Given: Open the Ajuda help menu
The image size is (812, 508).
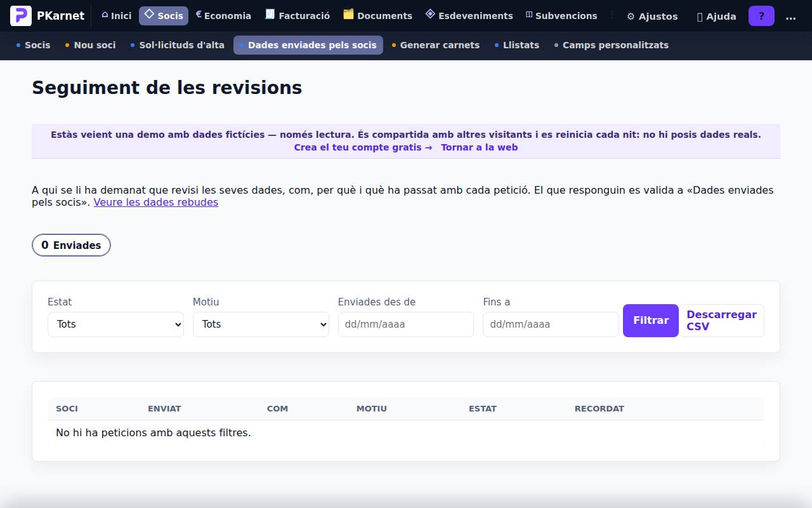Looking at the screenshot, I should [717, 17].
